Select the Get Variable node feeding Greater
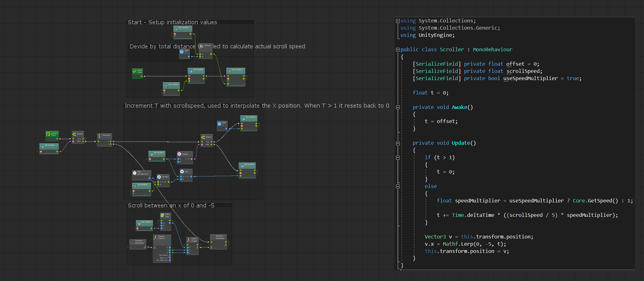Image resolution: width=644 pixels, height=281 pixels. (x=157, y=156)
